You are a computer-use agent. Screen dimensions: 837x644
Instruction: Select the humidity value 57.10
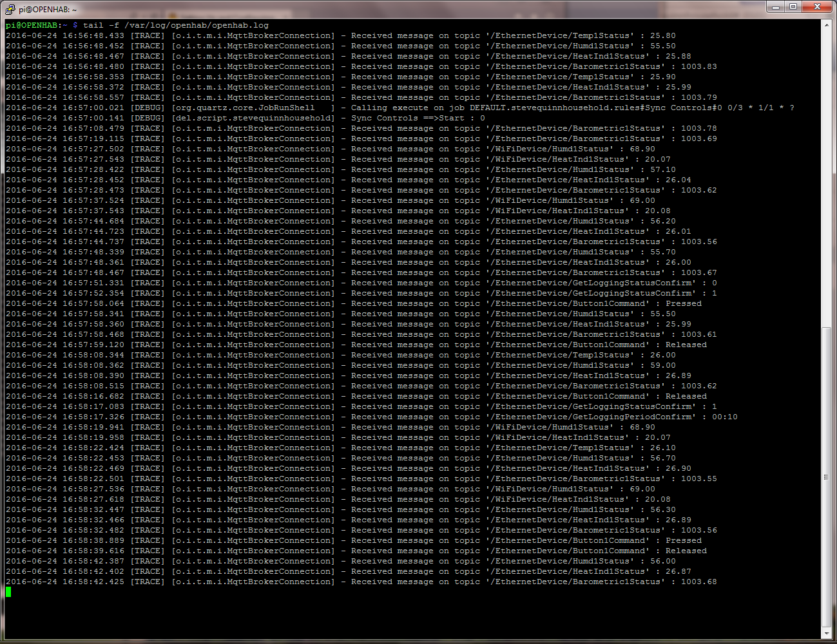pos(663,169)
